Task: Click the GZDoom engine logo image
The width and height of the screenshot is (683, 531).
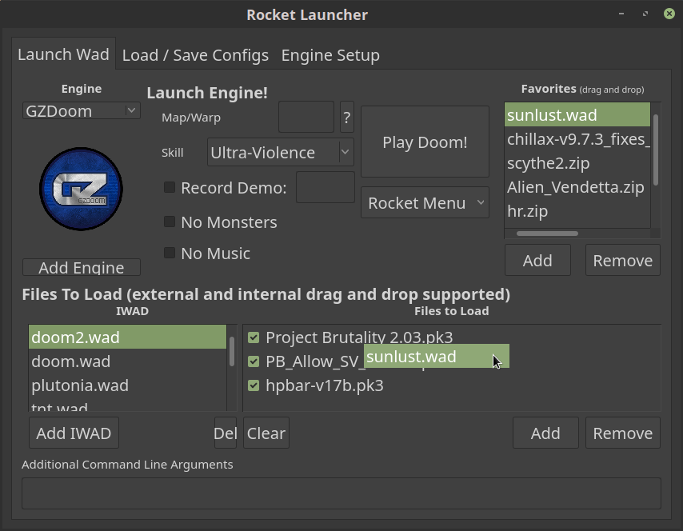Action: [81, 188]
